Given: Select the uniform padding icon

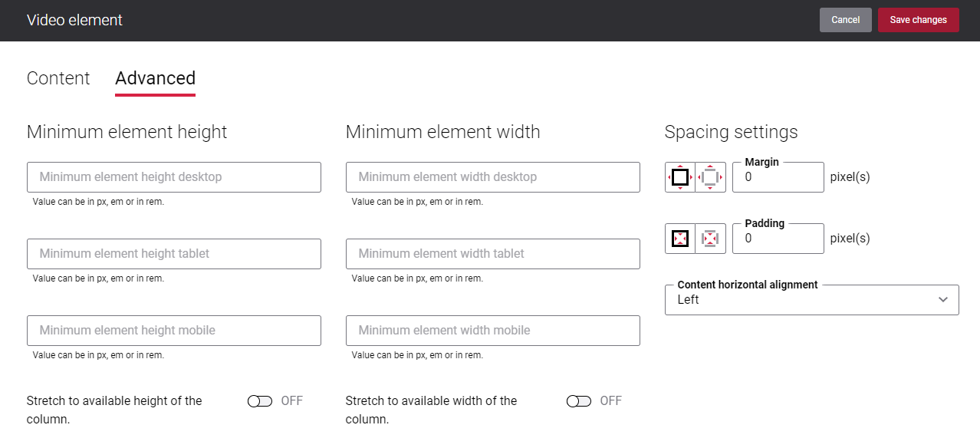Looking at the screenshot, I should click(680, 239).
